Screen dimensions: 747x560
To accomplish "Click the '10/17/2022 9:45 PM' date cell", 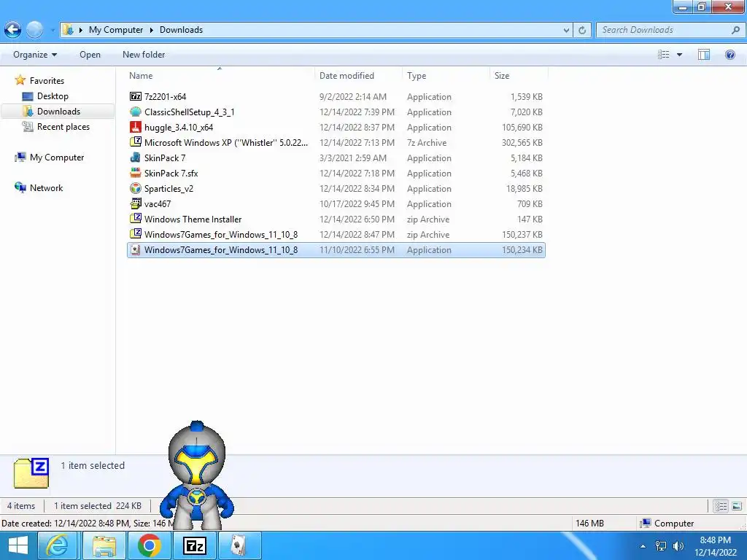I will pos(357,204).
